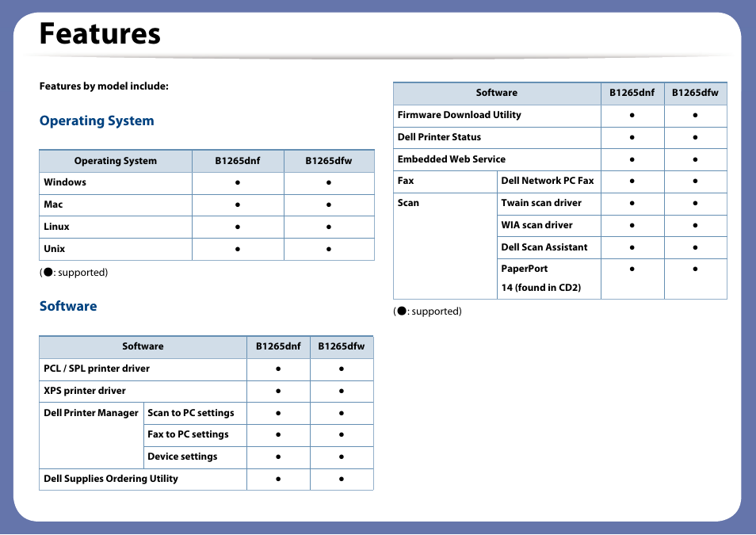Select "XPS printer driver" row label

tap(84, 391)
